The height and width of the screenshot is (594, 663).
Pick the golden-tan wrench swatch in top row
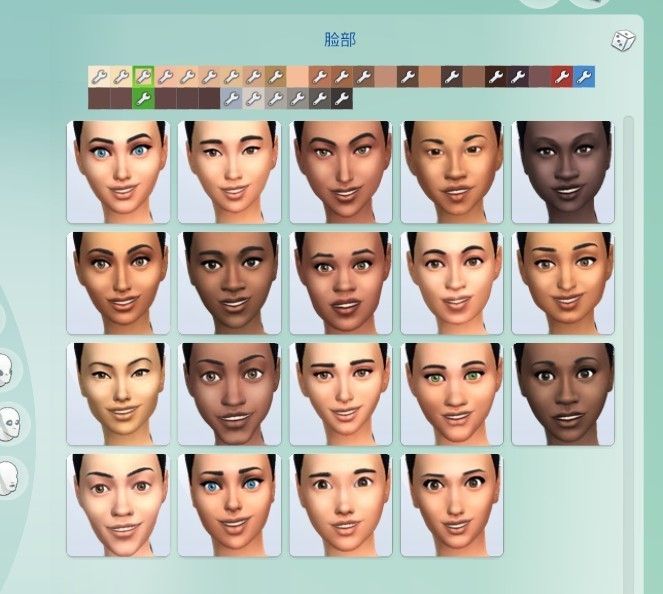click(275, 77)
